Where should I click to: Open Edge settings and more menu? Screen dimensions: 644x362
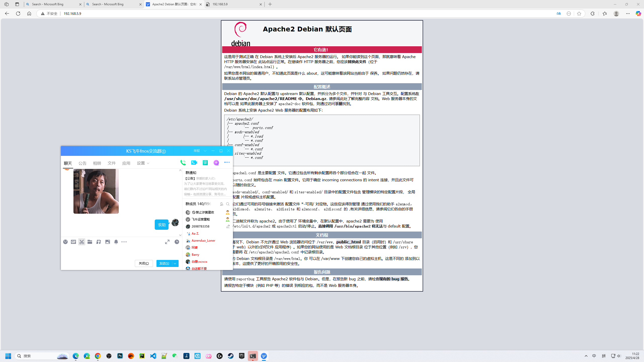click(628, 14)
